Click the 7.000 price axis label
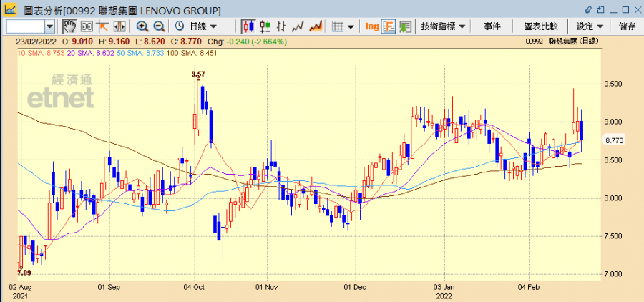Screen dimensions: 644x302 (x=614, y=274)
